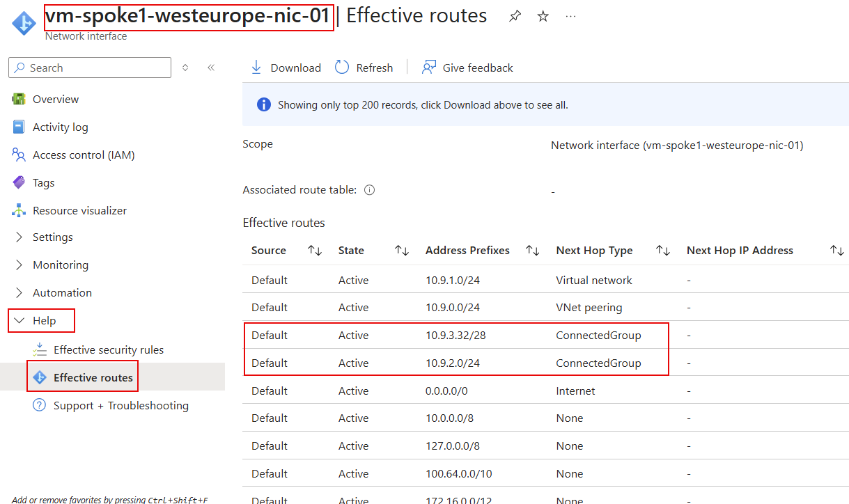Sort by Source column arrows
Image resolution: width=849 pixels, height=504 pixels.
[x=315, y=251]
